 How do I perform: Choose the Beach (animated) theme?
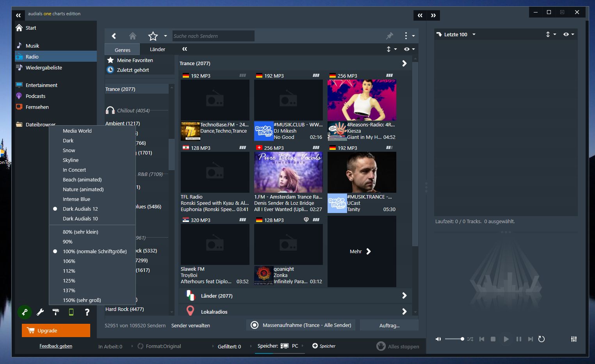[x=92, y=179]
